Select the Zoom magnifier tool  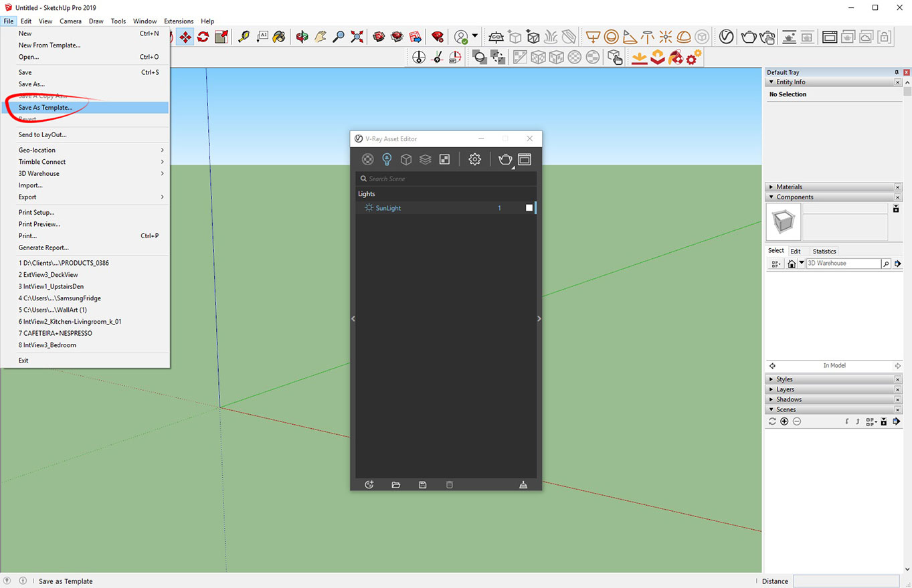[x=339, y=37]
